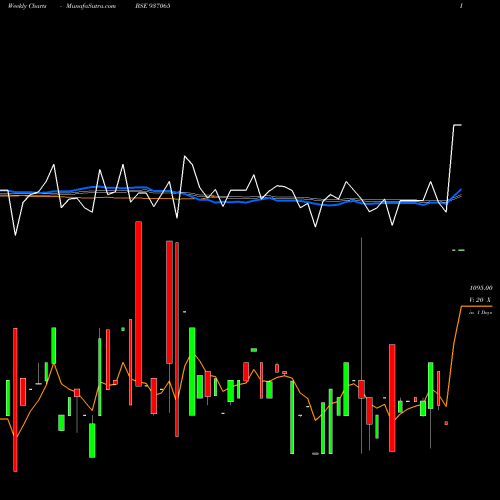Viewport: 500px width, 500px height.
Task: Click the '1693.90' price value
Action: tap(481, 288)
